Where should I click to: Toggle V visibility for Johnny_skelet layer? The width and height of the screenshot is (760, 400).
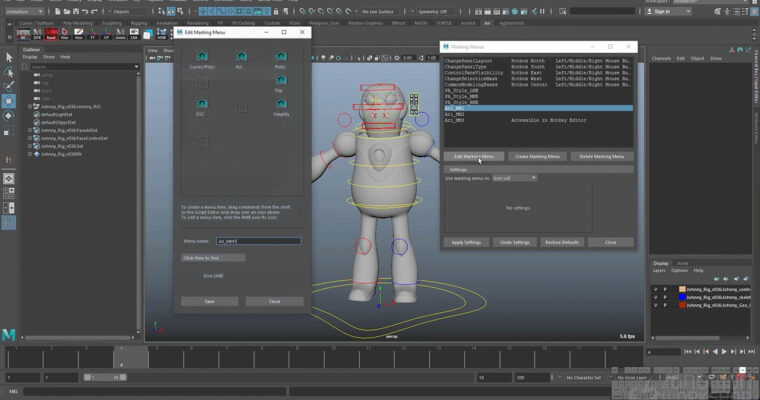655,297
